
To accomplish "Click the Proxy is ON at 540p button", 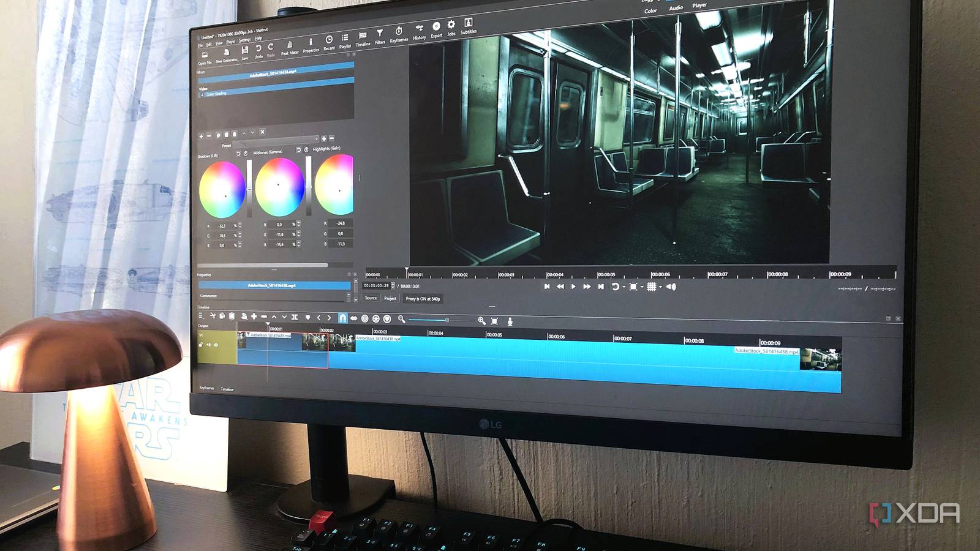I will click(x=423, y=299).
